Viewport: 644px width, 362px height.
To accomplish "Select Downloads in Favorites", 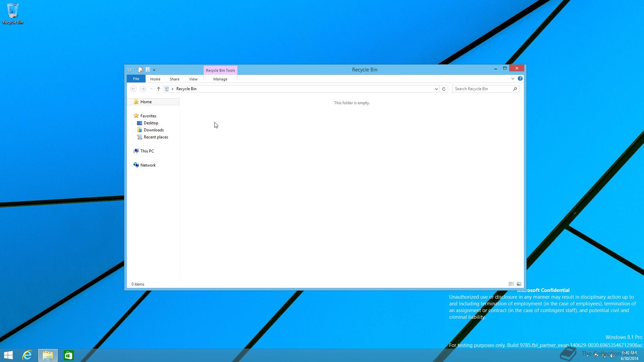I will [x=154, y=130].
